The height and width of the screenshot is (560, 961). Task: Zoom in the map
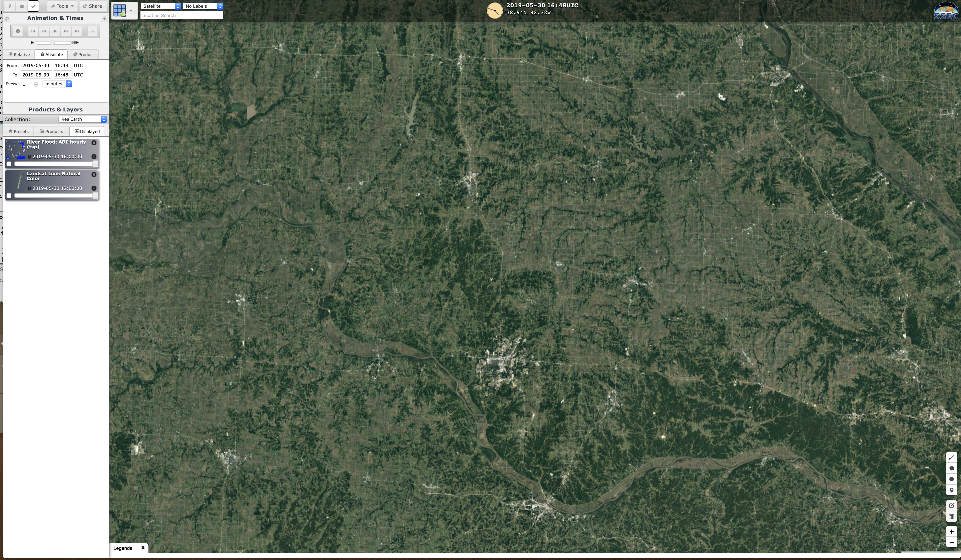click(x=951, y=531)
